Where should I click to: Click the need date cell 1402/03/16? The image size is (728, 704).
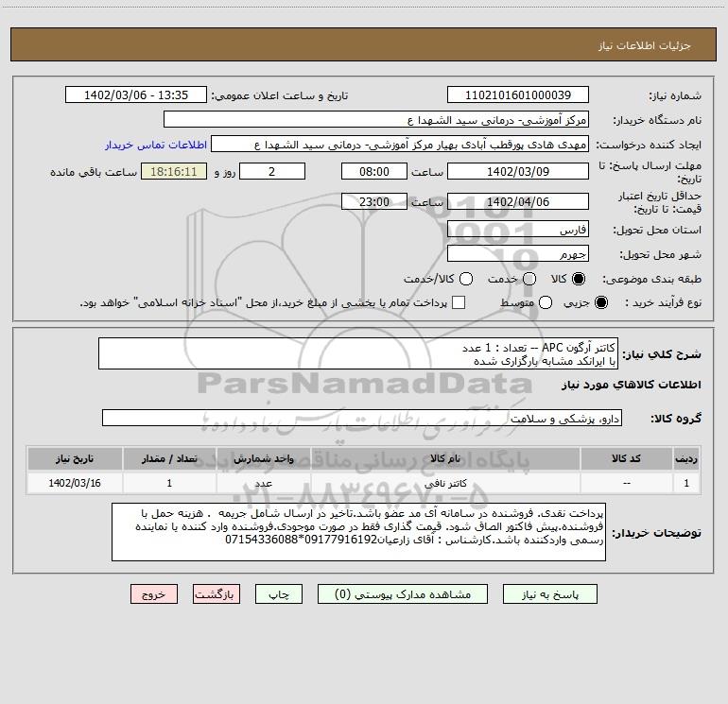[75, 483]
